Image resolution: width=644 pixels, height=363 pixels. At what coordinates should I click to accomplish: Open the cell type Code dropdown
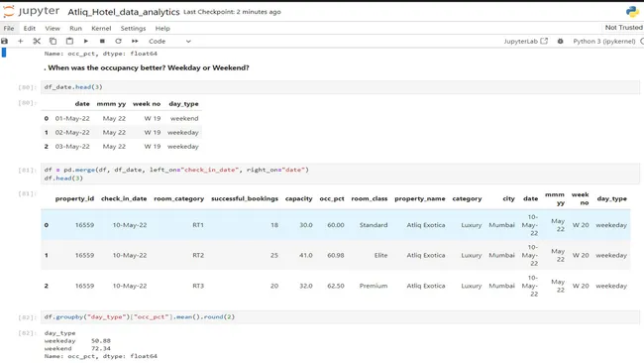tap(169, 41)
